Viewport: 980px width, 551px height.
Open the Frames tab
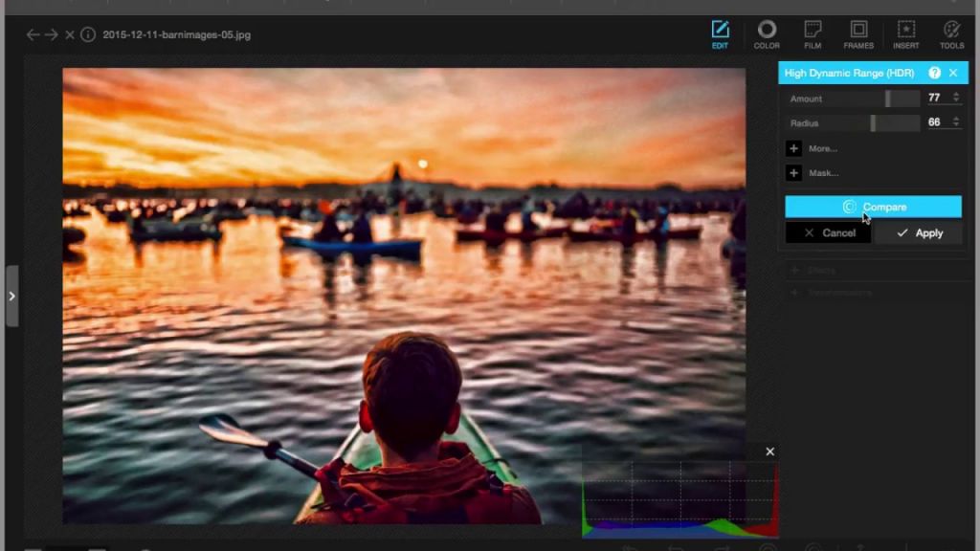pos(858,34)
